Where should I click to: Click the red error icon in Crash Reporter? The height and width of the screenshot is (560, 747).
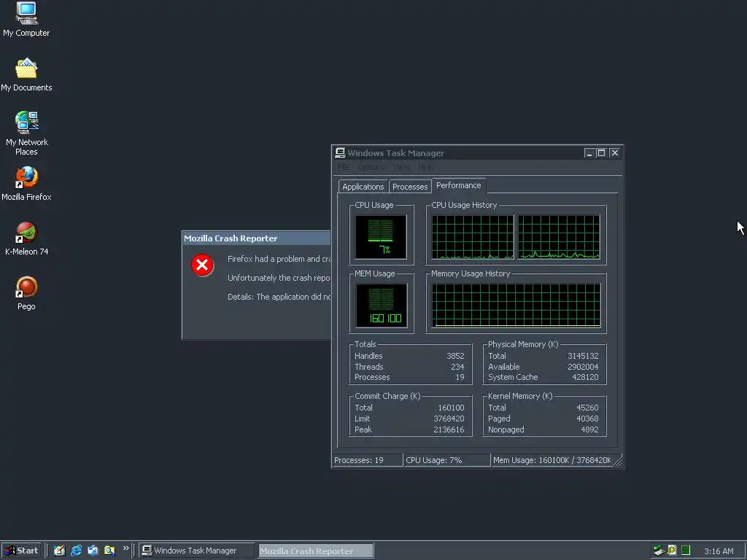202,265
